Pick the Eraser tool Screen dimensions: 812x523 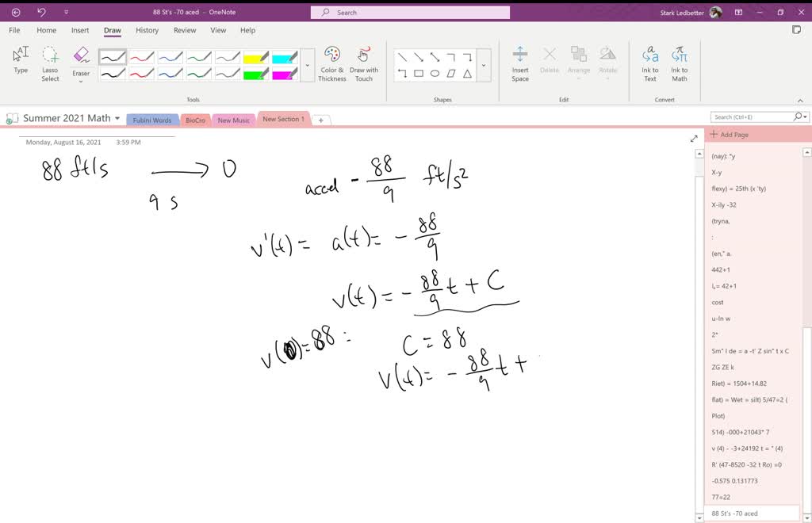click(x=80, y=57)
